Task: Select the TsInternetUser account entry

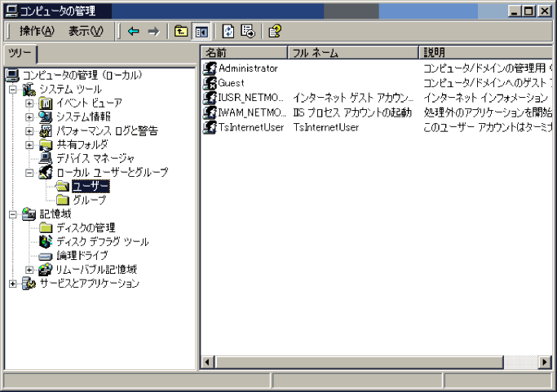Action: tap(251, 127)
